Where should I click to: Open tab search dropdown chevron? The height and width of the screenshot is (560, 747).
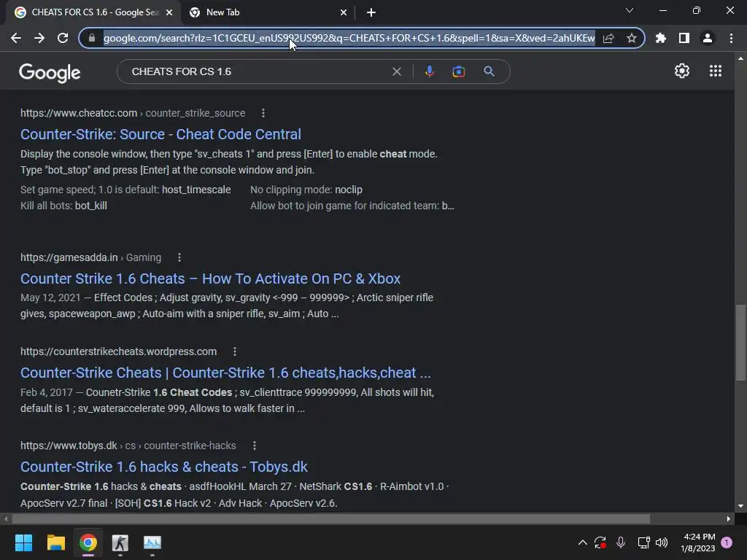tap(630, 10)
